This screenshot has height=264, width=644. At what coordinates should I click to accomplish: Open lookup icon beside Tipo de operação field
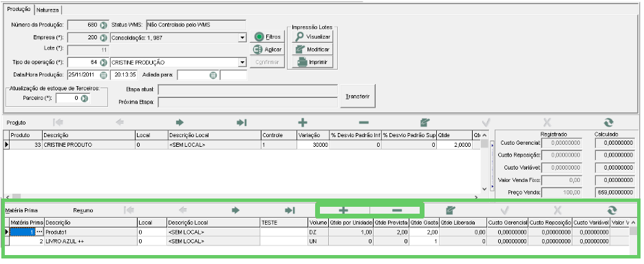tap(103, 63)
